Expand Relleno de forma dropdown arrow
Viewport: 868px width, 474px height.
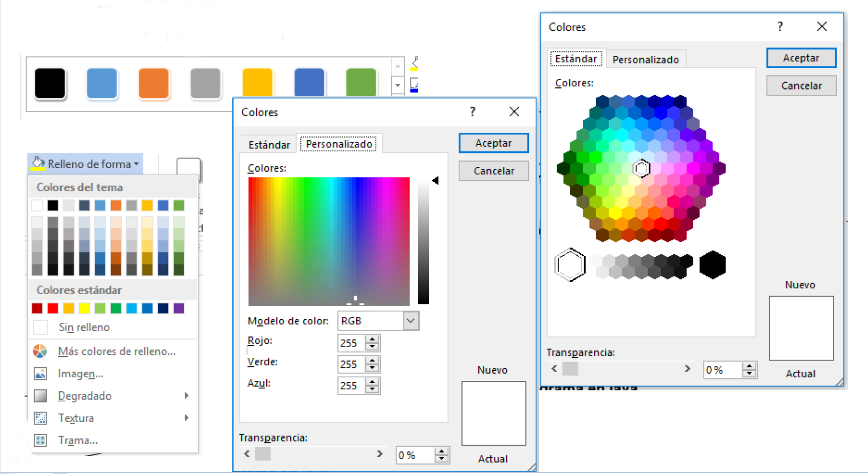pos(137,164)
